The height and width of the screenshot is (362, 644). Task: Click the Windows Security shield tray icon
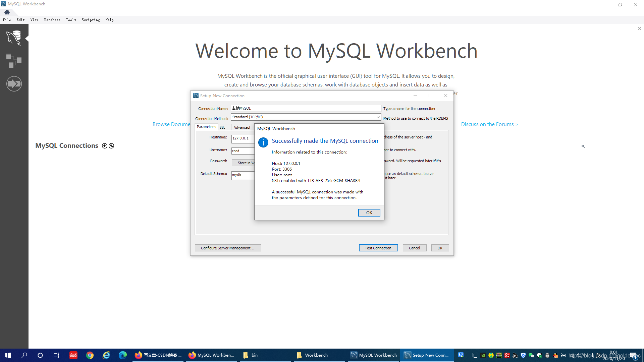pyautogui.click(x=539, y=355)
